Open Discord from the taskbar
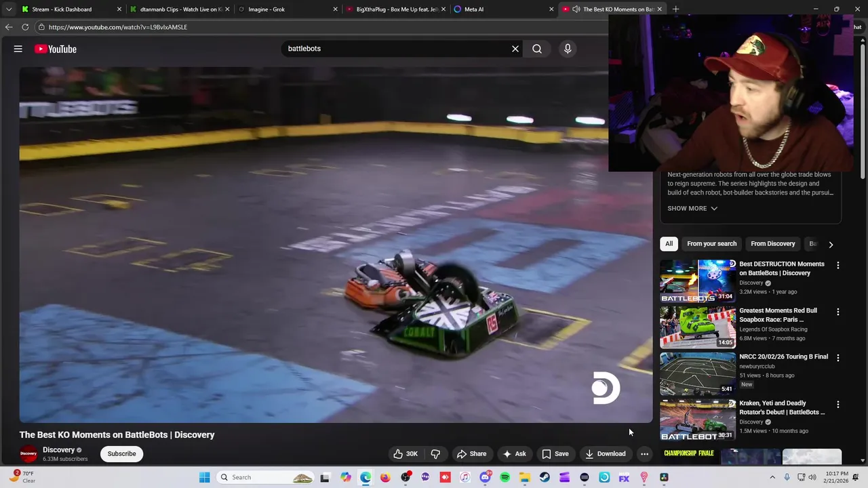The image size is (868, 488). pyautogui.click(x=485, y=477)
